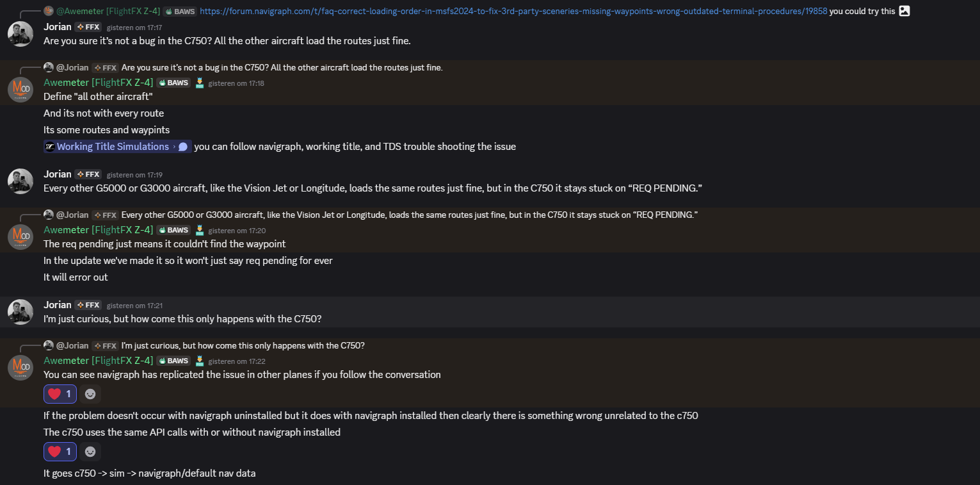Click Awemeter's avatar on the 17:22 message

(x=20, y=367)
